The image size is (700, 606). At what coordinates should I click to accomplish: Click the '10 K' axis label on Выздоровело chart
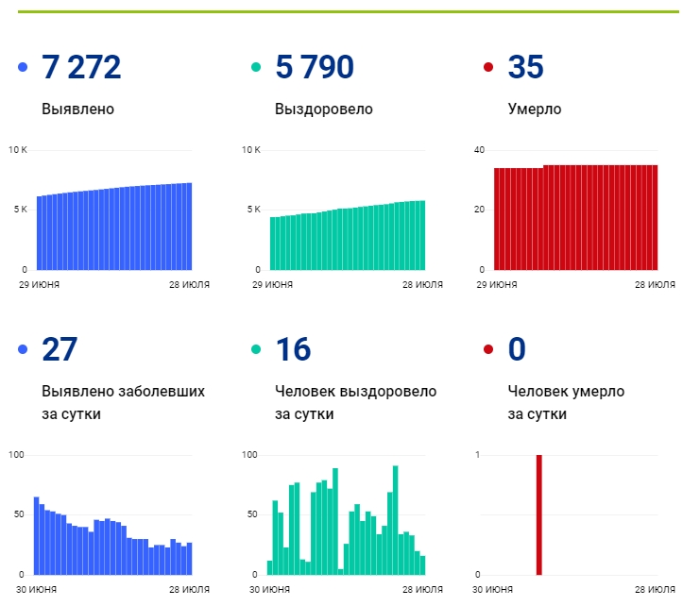click(x=251, y=150)
